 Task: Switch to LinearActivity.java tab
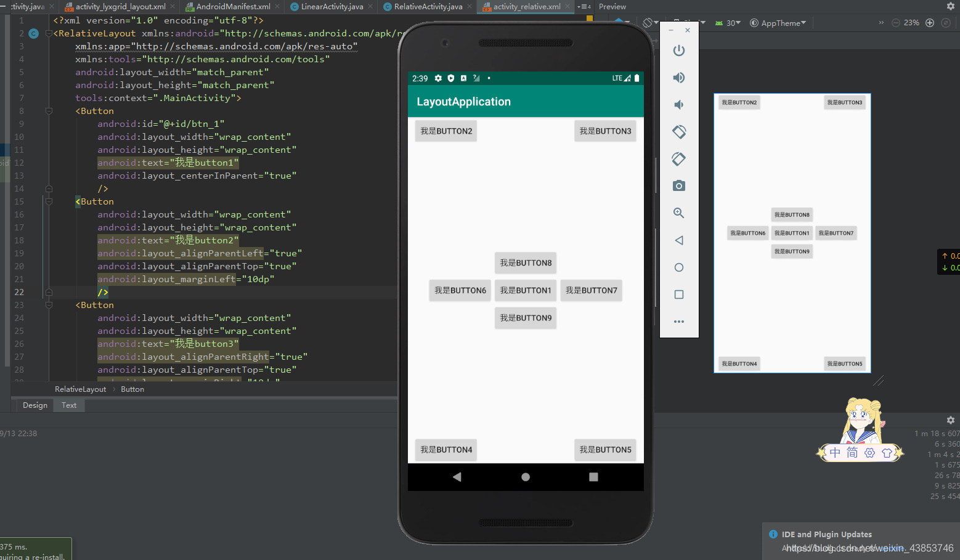point(332,7)
